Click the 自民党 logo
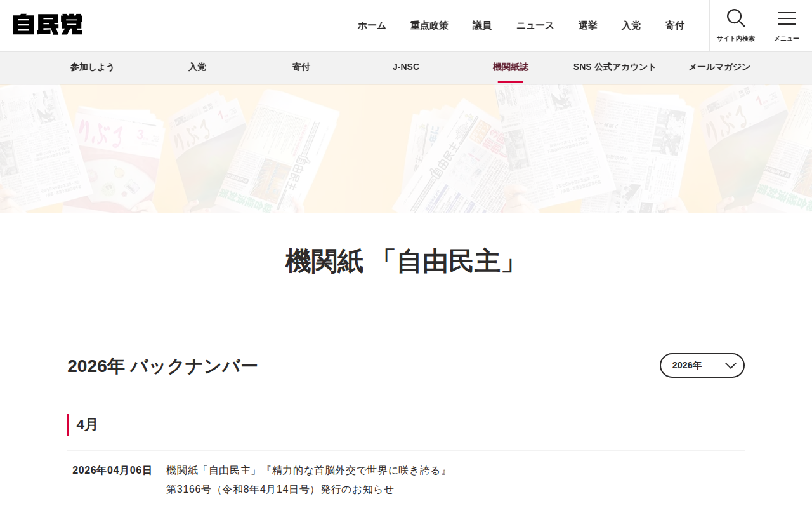Screen dimensions: 812x508 tap(48, 25)
